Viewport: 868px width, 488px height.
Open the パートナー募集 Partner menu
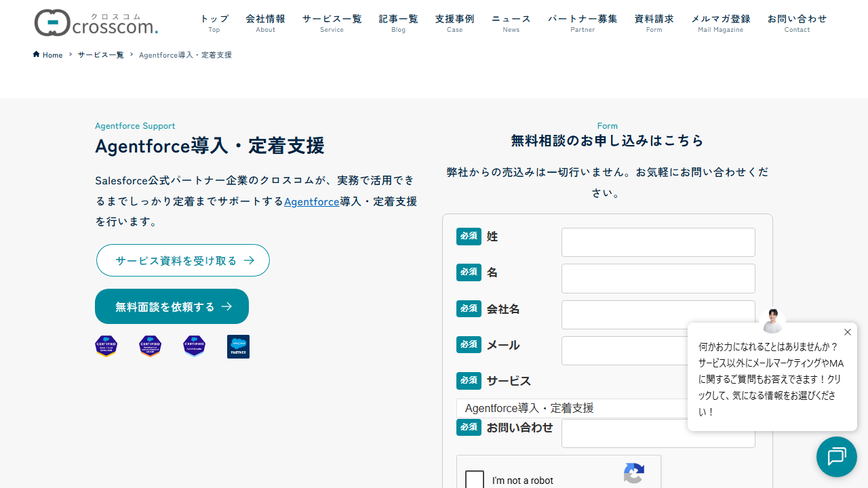click(x=583, y=23)
